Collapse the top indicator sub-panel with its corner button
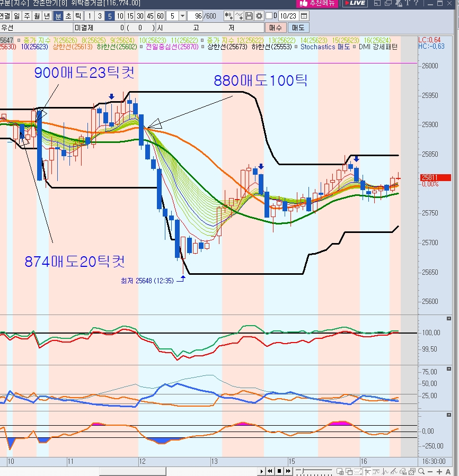Screen dimensions: 459x476 click(x=449, y=319)
